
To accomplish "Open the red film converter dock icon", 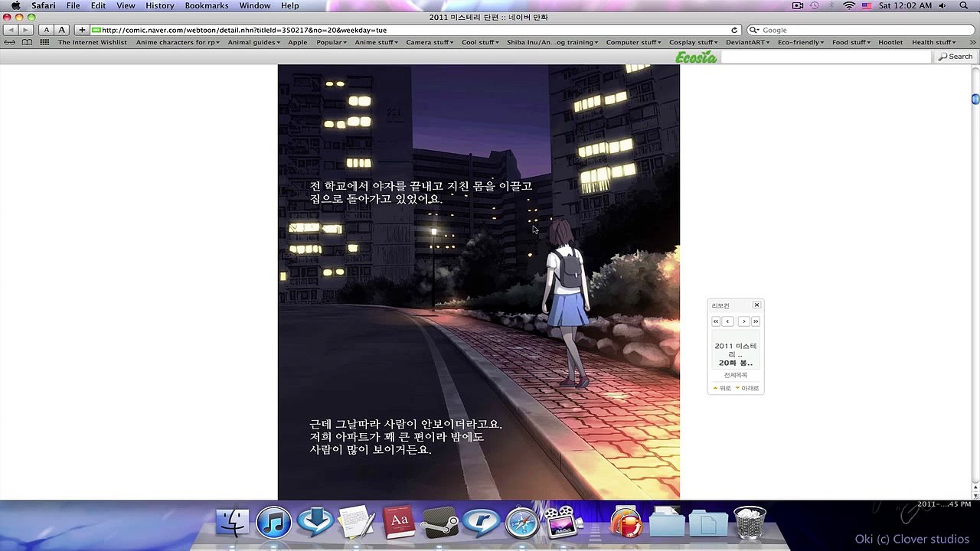I will coord(626,523).
